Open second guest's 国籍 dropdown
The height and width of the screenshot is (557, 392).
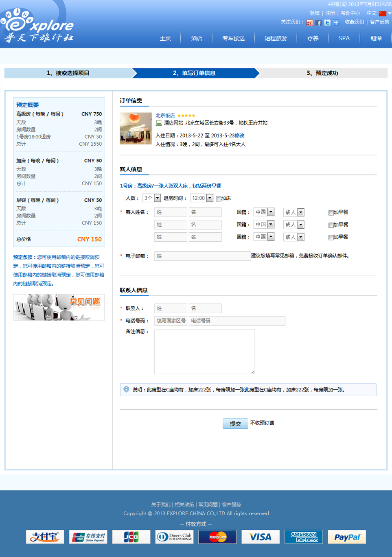tap(264, 224)
